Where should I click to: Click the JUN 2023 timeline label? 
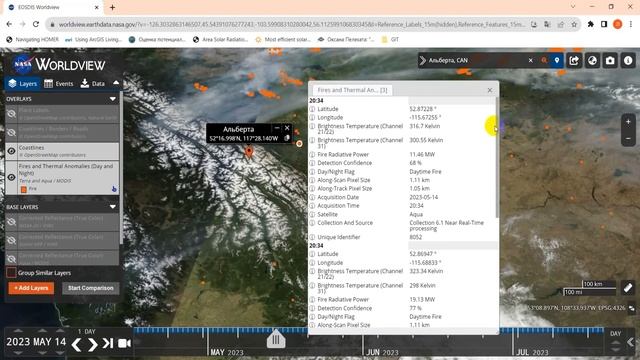tap(382, 352)
